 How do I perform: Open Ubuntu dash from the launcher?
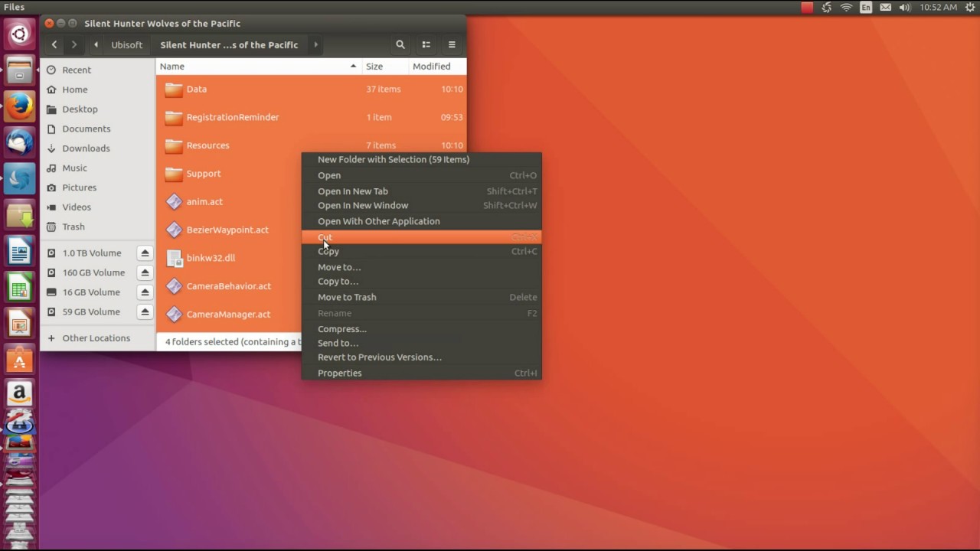pyautogui.click(x=20, y=34)
